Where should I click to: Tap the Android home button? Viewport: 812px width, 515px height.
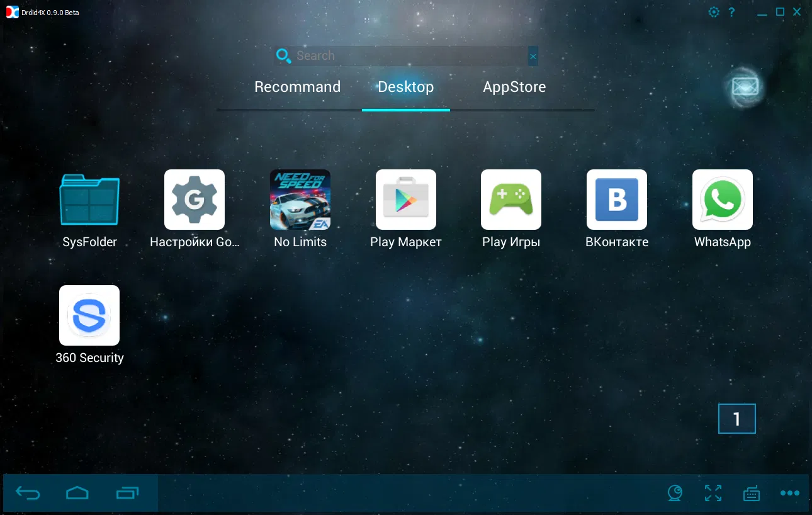pos(77,493)
